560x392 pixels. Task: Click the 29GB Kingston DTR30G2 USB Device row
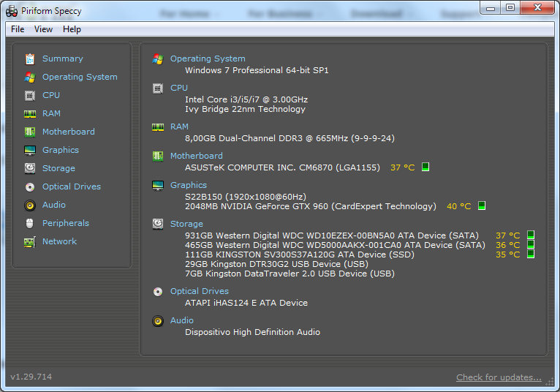276,264
